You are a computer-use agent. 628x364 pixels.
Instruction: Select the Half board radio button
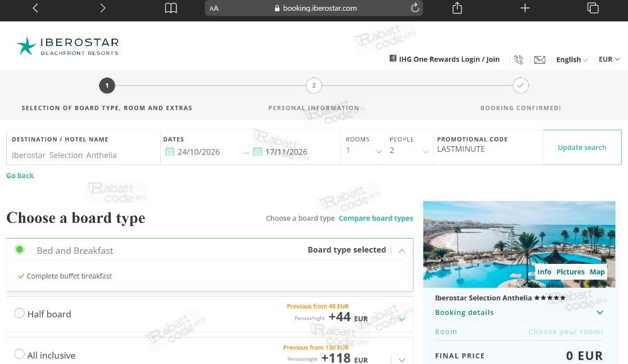pyautogui.click(x=19, y=313)
